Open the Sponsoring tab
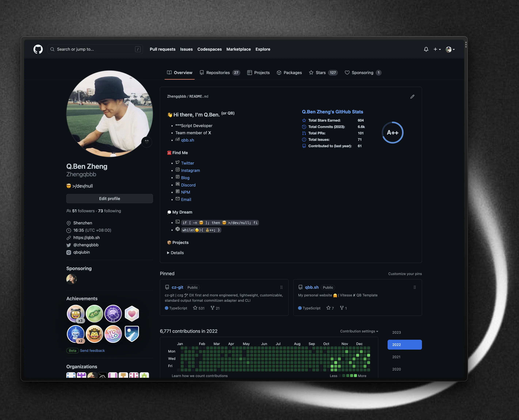519x420 pixels. coord(363,73)
